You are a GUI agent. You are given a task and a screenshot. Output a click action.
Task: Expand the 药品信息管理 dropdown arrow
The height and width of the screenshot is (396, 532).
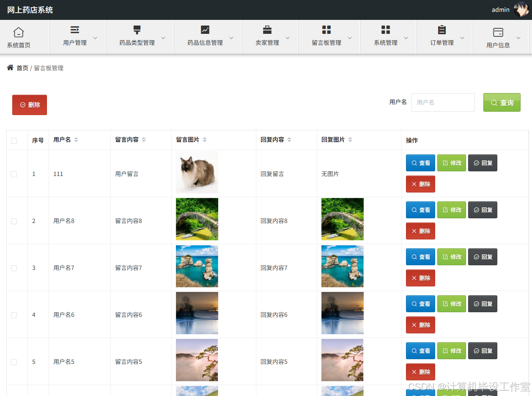(231, 38)
